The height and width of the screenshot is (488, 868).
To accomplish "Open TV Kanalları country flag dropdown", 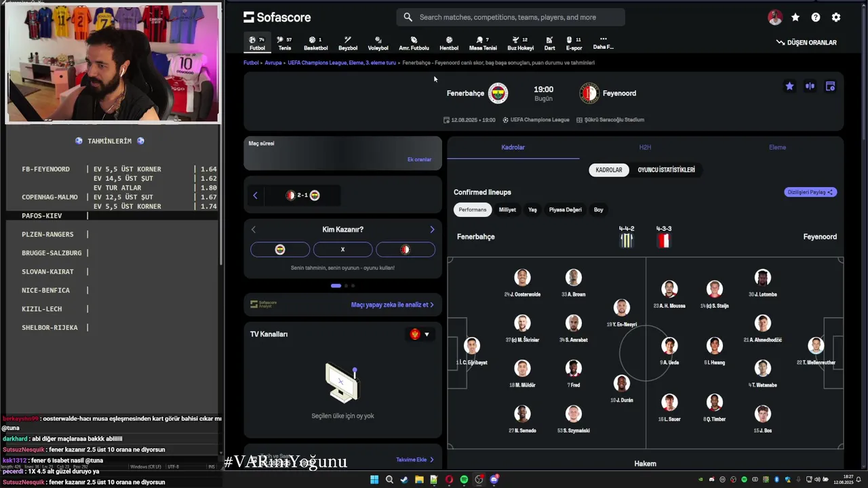I will pyautogui.click(x=420, y=334).
